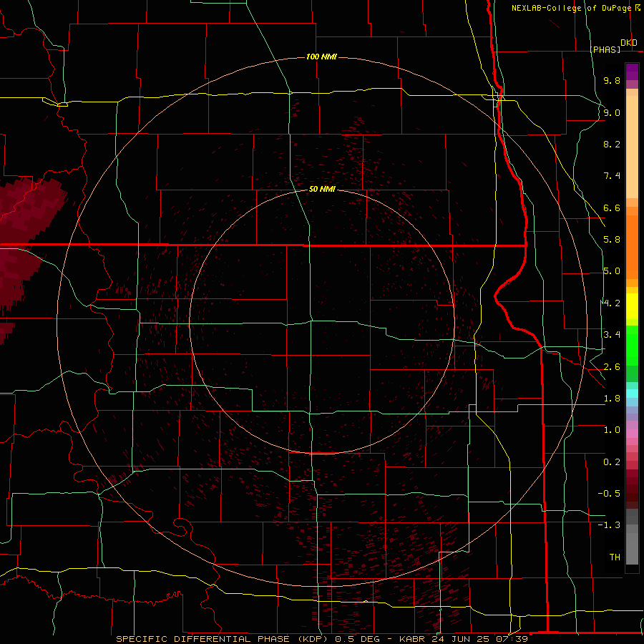The image size is (644, 644).
Task: Click the pink band of the color bar
Action: [632, 434]
